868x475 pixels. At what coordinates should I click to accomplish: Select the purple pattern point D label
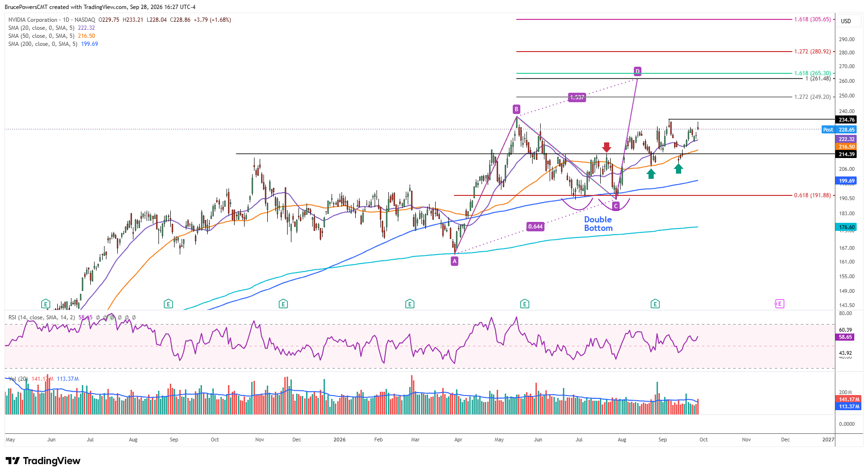[638, 71]
